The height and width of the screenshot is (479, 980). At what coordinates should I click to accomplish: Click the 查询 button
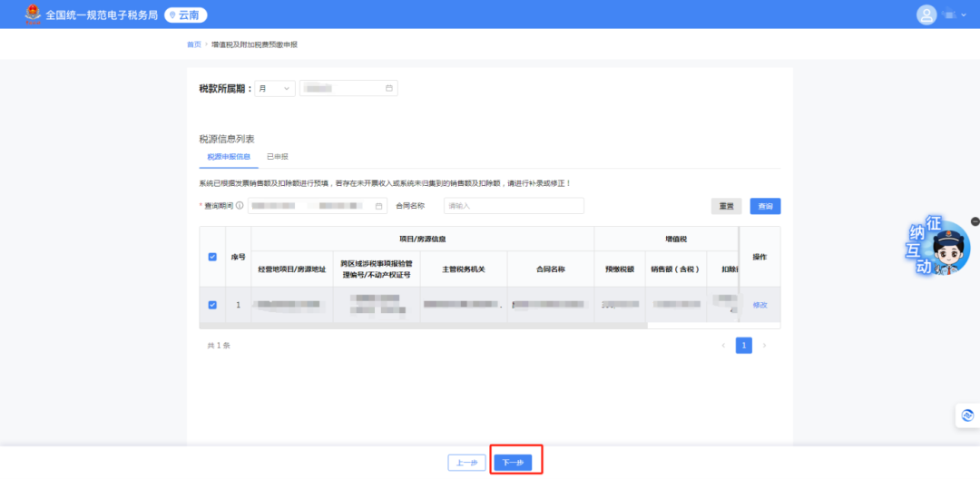tap(765, 206)
